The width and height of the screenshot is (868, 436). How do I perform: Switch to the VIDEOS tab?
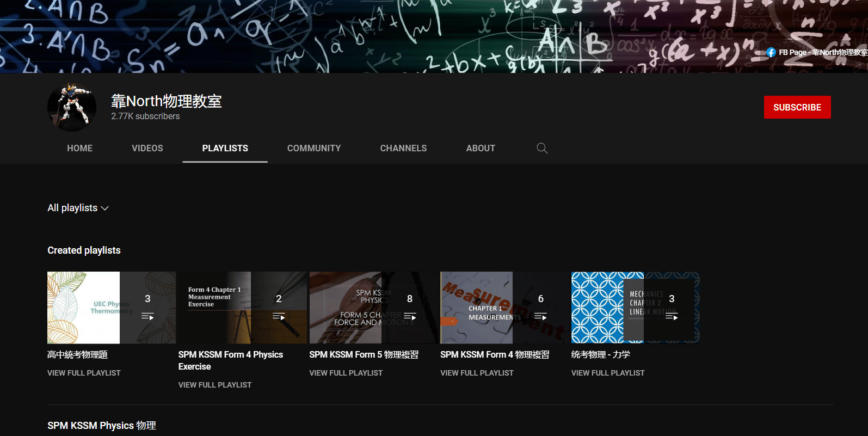click(x=147, y=148)
